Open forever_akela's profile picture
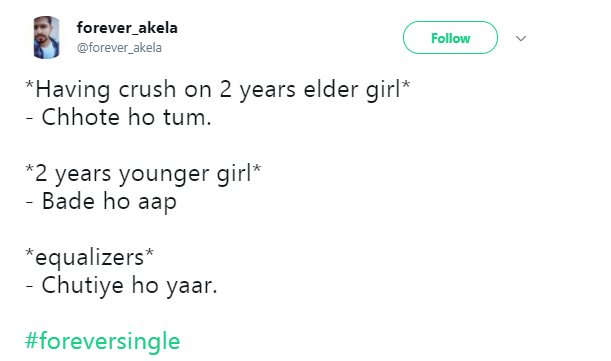 46,37
